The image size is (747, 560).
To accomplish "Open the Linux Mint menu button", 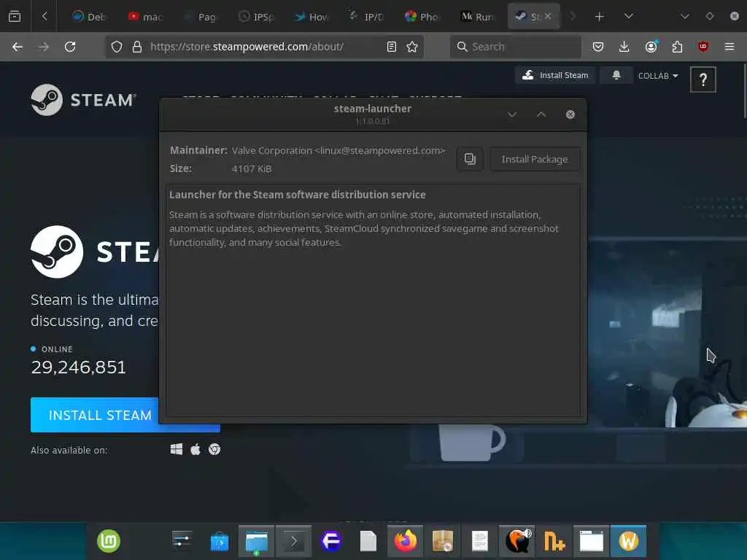I will pyautogui.click(x=109, y=541).
